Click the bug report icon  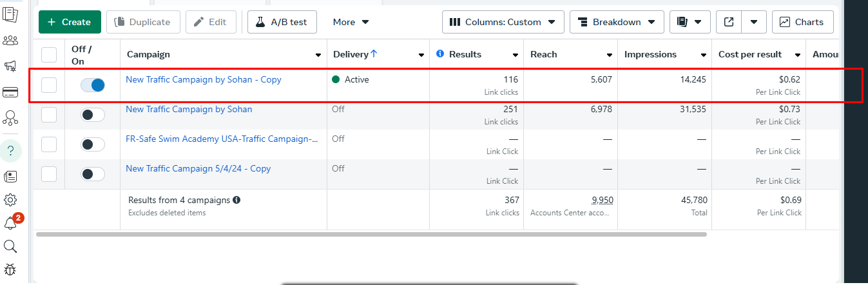10,270
